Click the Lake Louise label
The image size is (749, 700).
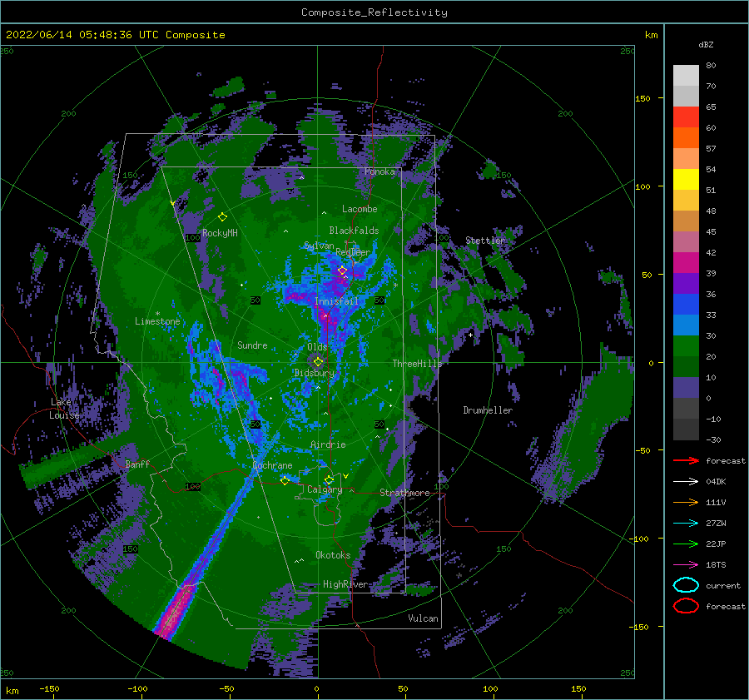64,409
